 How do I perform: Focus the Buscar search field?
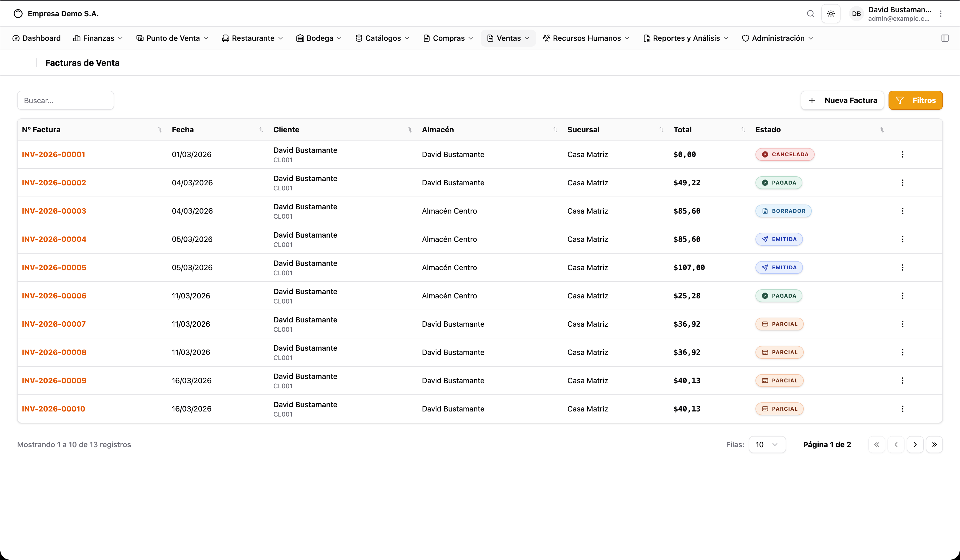click(x=66, y=100)
